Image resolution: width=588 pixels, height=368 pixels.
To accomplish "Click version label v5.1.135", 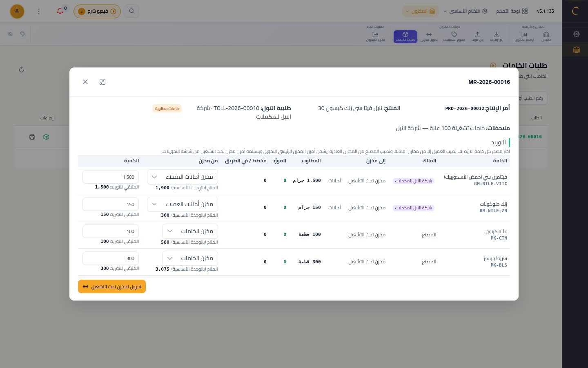I will [x=546, y=11].
